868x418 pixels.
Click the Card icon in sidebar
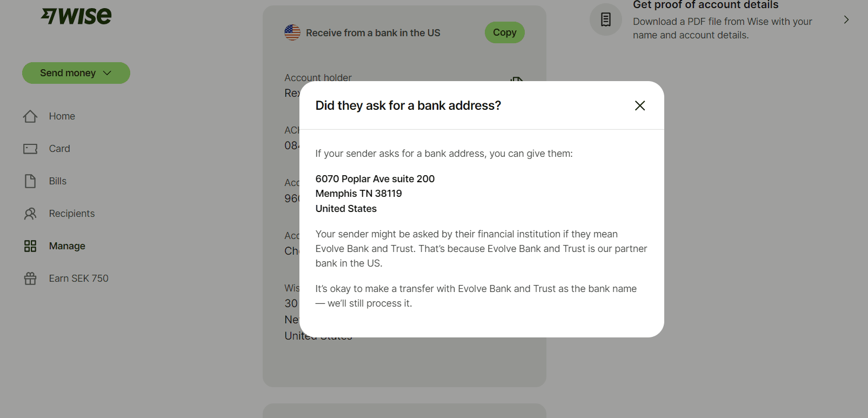pyautogui.click(x=30, y=149)
